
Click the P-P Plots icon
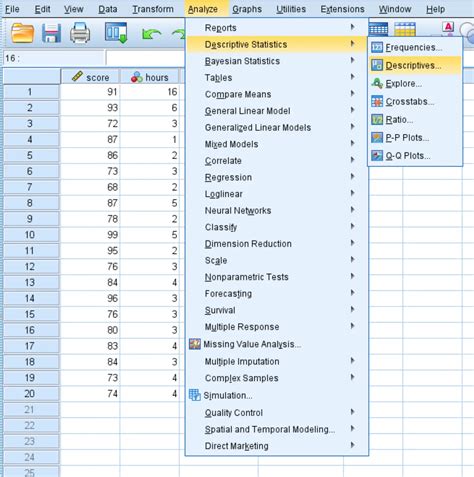pos(377,137)
